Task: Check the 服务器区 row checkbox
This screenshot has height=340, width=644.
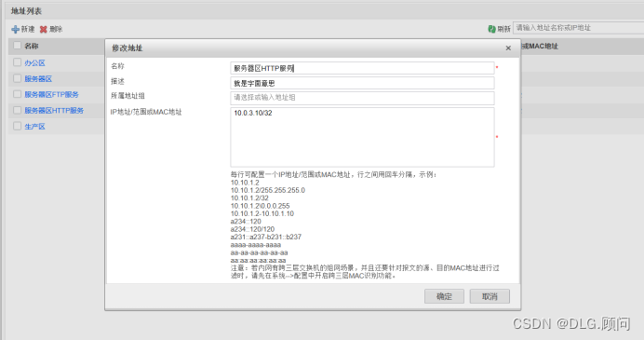Action: [x=18, y=78]
